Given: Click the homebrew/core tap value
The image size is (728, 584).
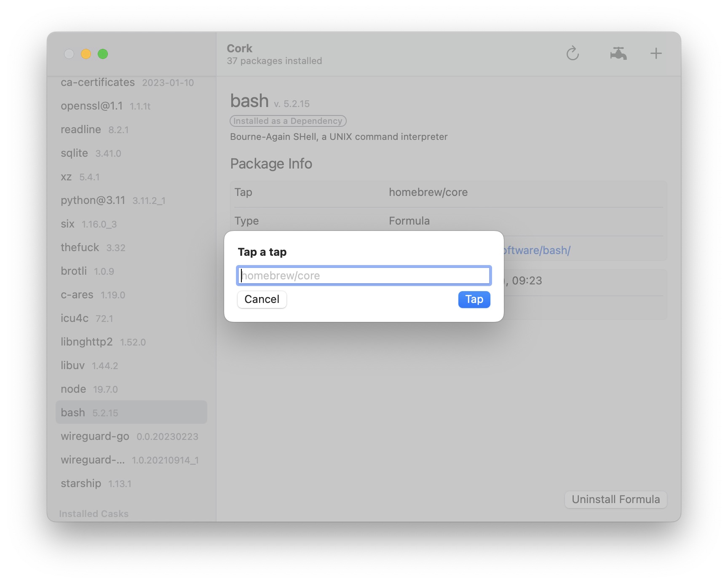Looking at the screenshot, I should (428, 192).
